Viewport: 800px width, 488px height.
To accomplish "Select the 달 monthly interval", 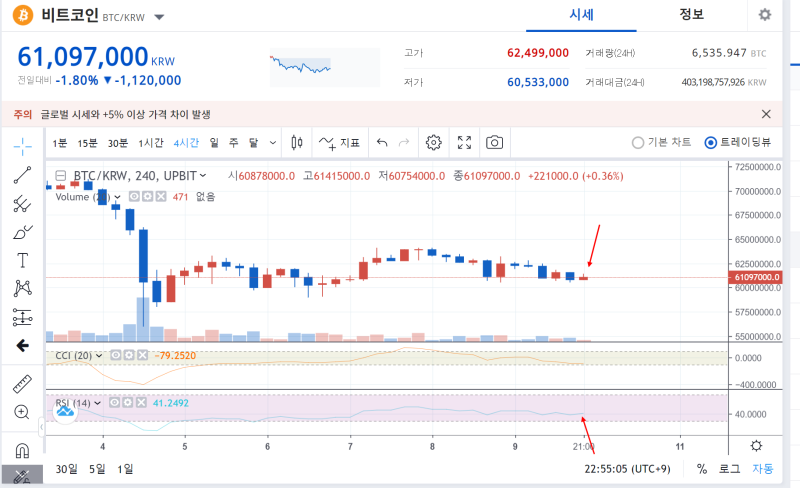I will pyautogui.click(x=254, y=143).
